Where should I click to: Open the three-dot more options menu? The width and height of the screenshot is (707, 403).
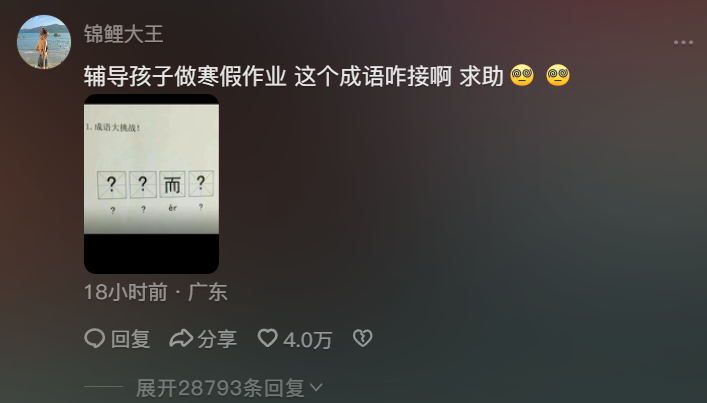click(683, 42)
